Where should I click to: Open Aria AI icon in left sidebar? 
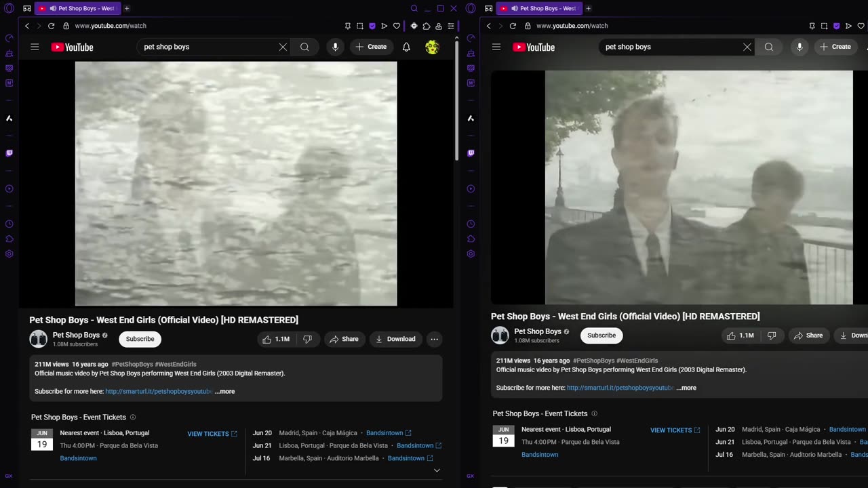[x=9, y=118]
